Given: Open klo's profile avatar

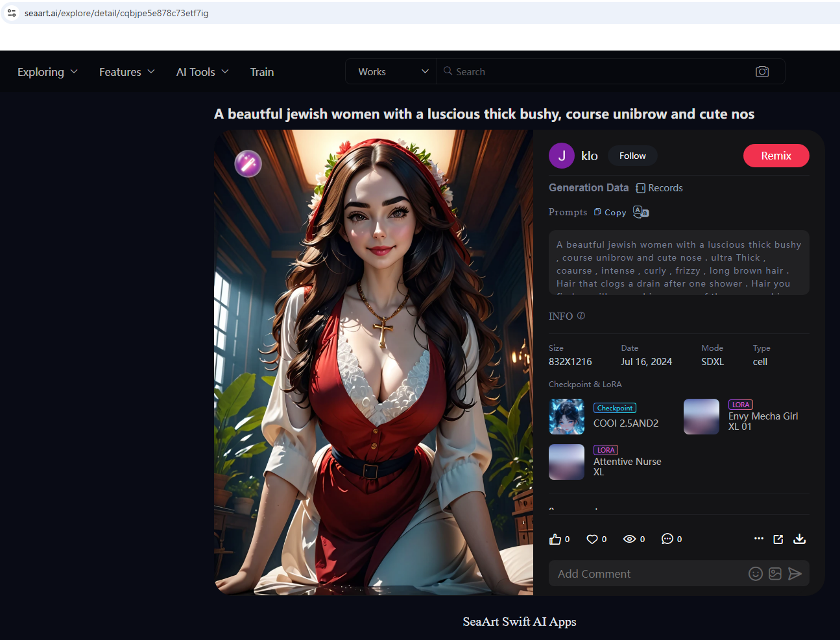Looking at the screenshot, I should 562,156.
